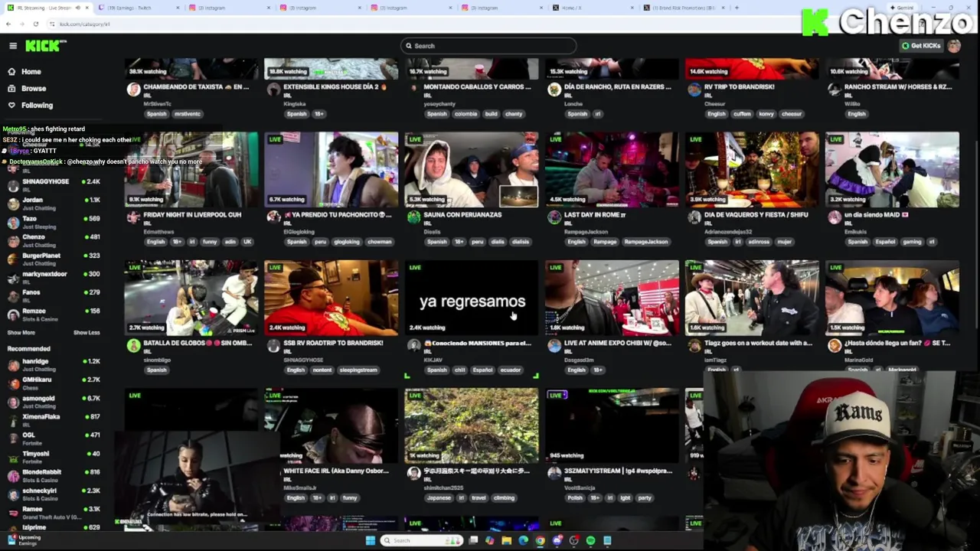Open OBS Studio from the taskbar

coord(574,541)
